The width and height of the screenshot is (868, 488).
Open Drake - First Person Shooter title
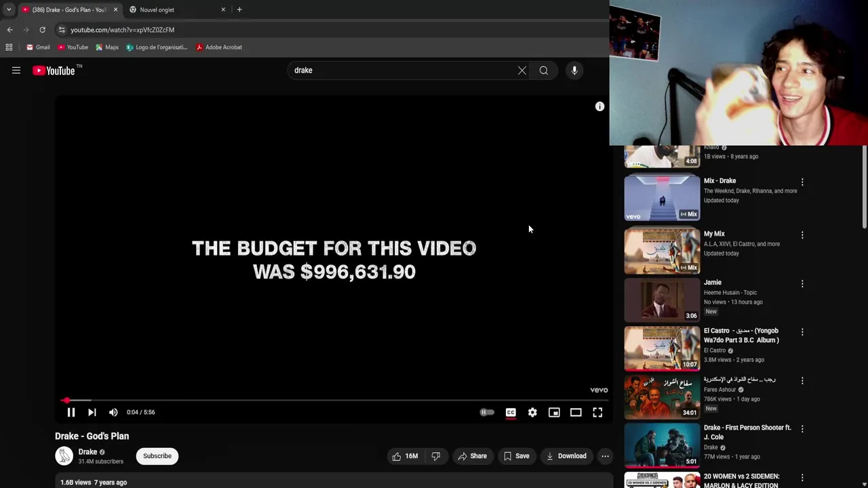pos(747,432)
